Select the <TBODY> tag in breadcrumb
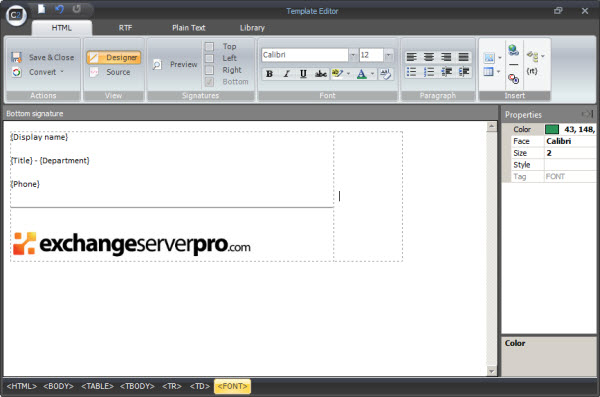Image resolution: width=600 pixels, height=397 pixels. coord(137,386)
